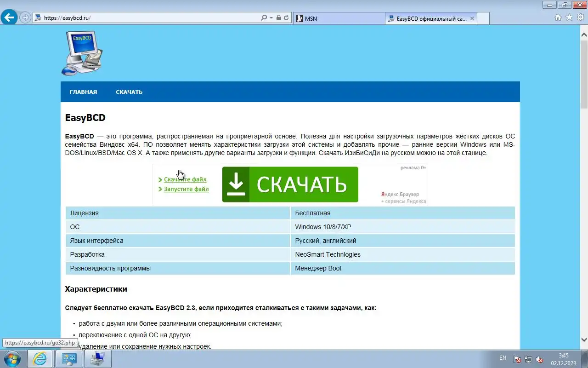The width and height of the screenshot is (588, 368).
Task: Go back with the browser back arrow
Action: tap(9, 18)
